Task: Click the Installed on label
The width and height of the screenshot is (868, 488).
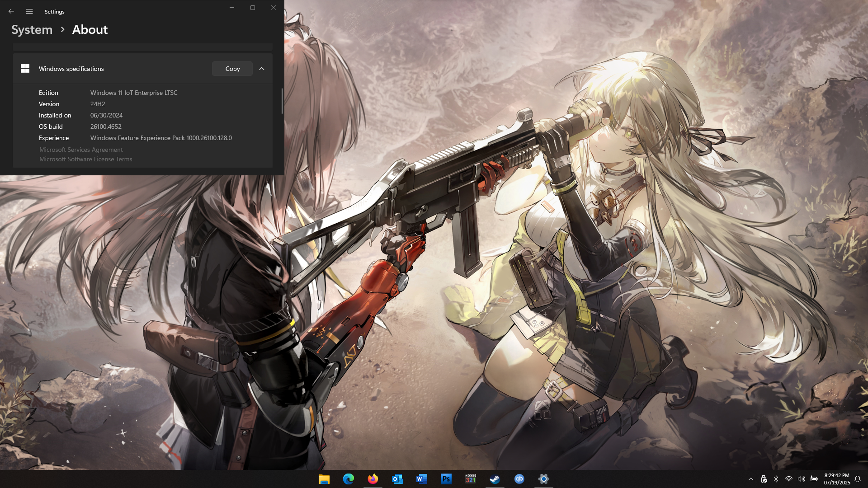Action: (x=55, y=115)
